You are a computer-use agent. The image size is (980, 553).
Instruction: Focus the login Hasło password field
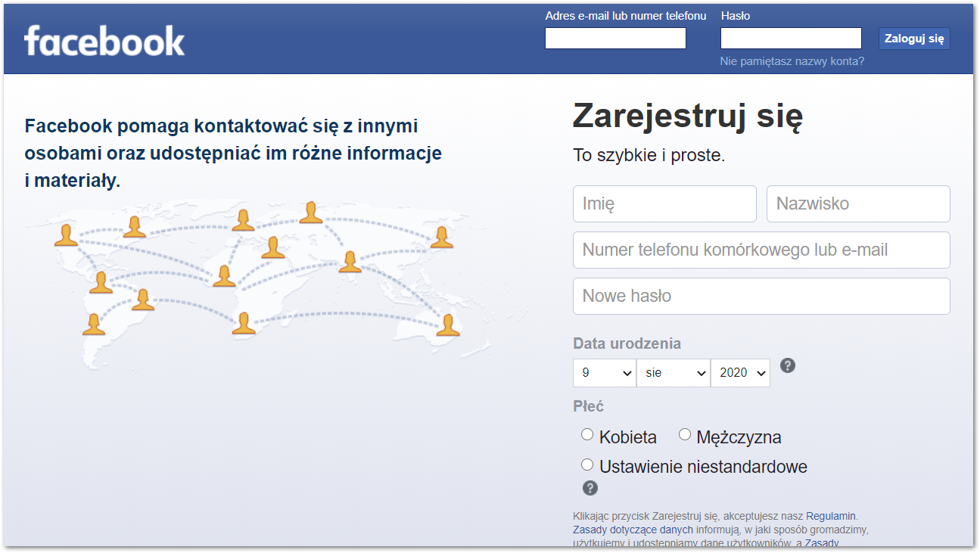pos(791,39)
